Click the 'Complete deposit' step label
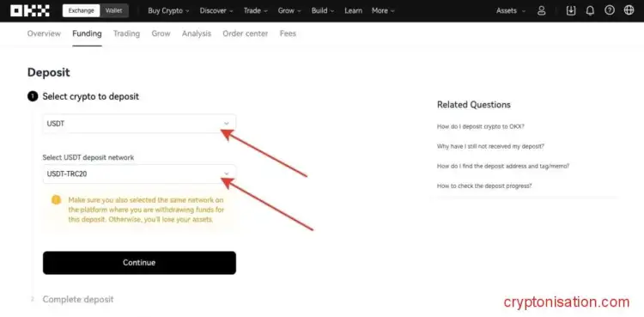 tap(78, 299)
